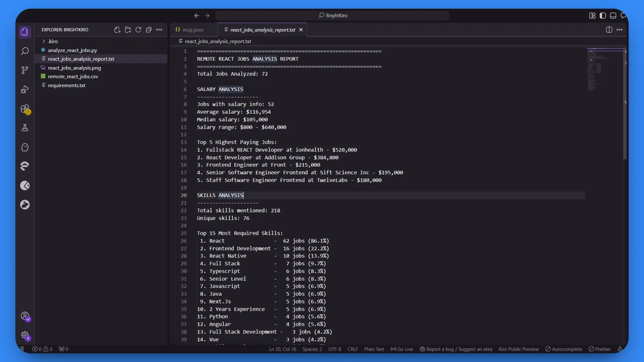Open the Run and Debug view
644x362 pixels.
(25, 89)
